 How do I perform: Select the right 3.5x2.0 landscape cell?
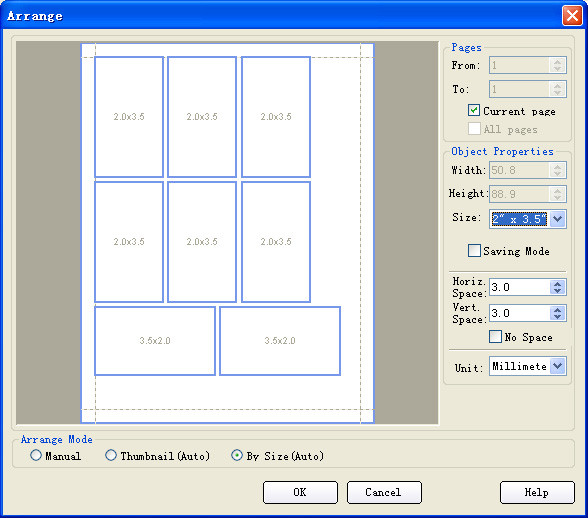(280, 341)
